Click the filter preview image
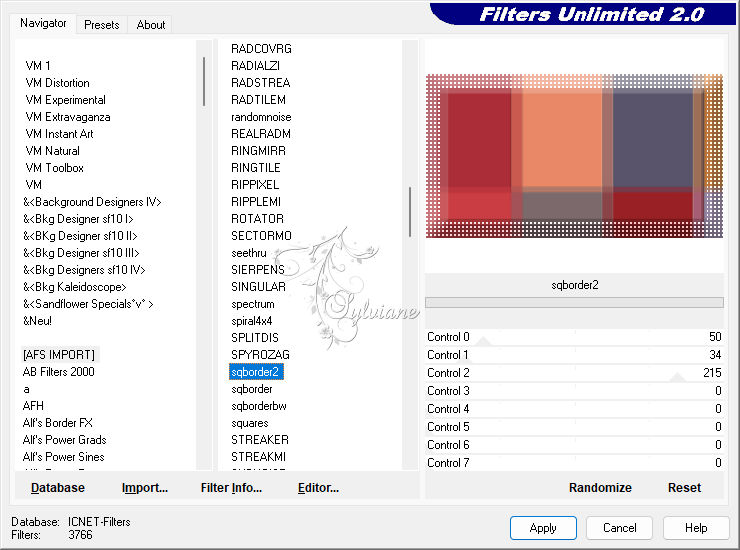 click(574, 156)
